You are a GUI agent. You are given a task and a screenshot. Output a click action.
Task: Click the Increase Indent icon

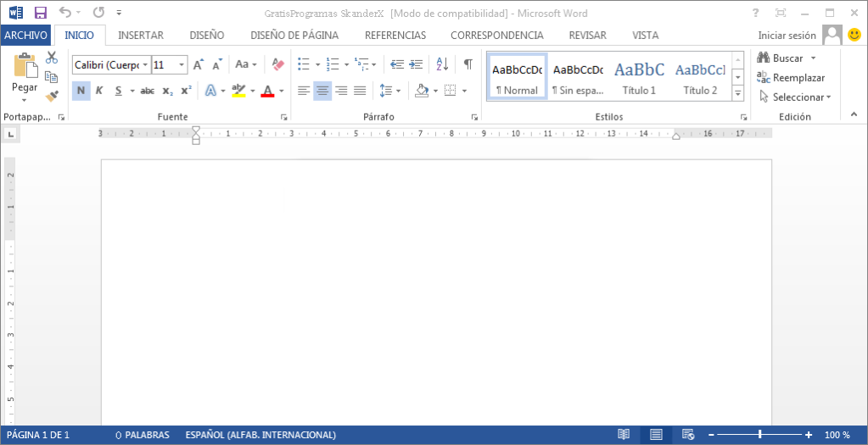click(416, 64)
